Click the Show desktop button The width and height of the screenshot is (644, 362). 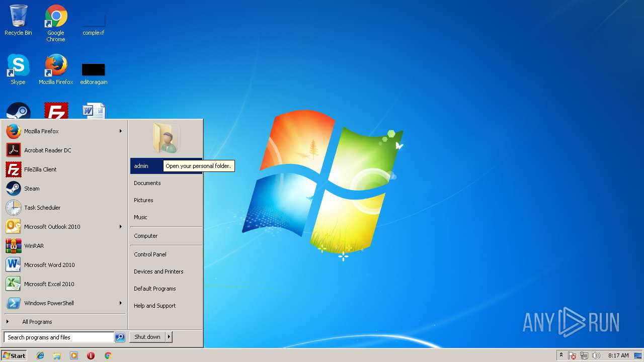pos(638,355)
